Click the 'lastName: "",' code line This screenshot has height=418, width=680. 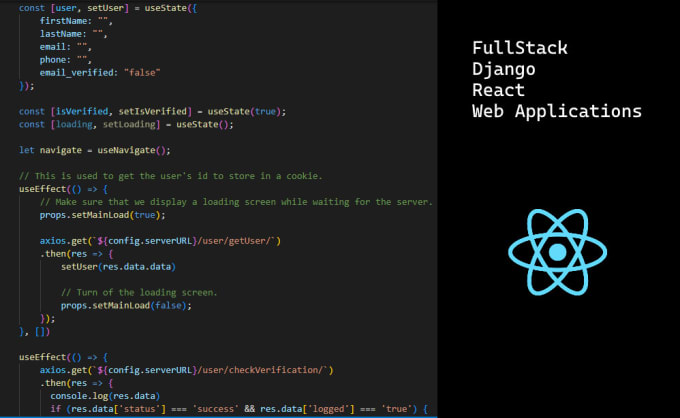coord(73,34)
